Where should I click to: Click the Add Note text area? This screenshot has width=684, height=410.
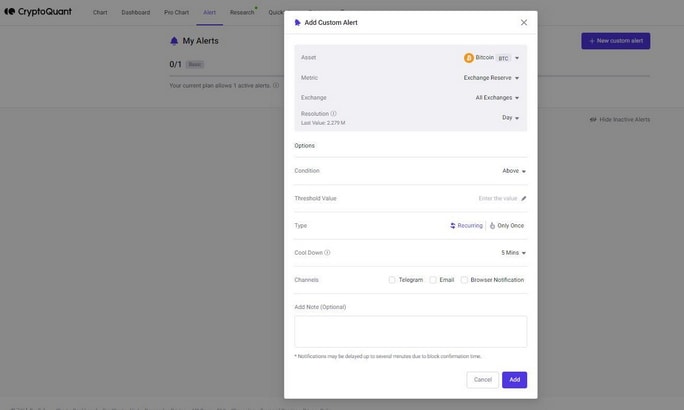(x=410, y=332)
